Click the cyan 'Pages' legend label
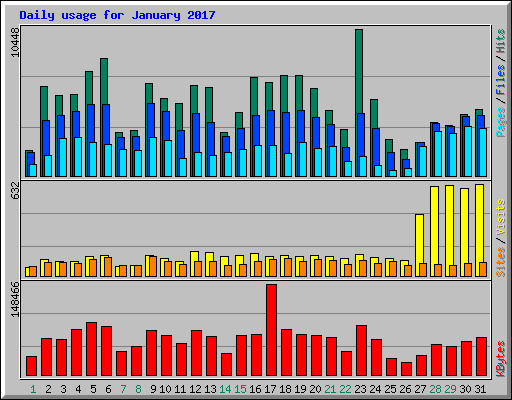The width and height of the screenshot is (512, 400). pyautogui.click(x=500, y=122)
